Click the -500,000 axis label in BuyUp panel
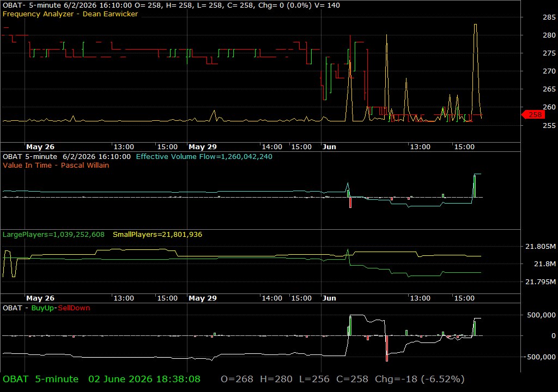The width and height of the screenshot is (558, 392). (540, 357)
